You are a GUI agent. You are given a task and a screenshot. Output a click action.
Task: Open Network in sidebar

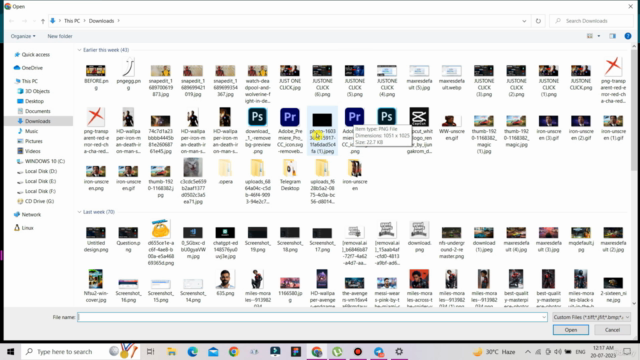click(27, 214)
